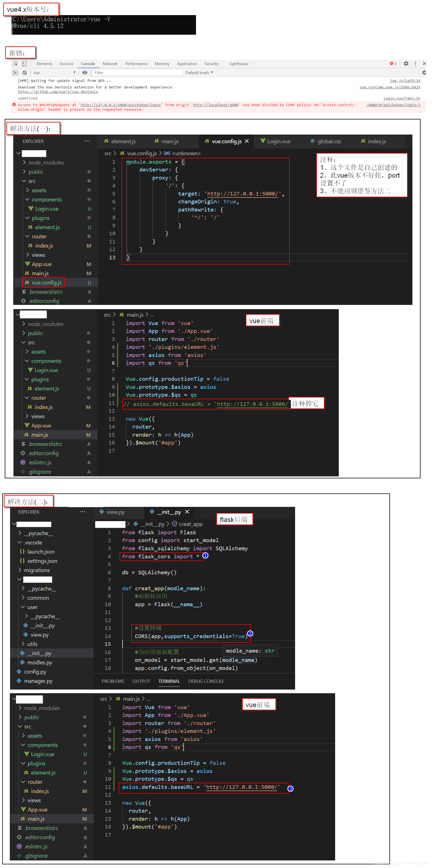Close the __init__.py editor tab

click(187, 512)
